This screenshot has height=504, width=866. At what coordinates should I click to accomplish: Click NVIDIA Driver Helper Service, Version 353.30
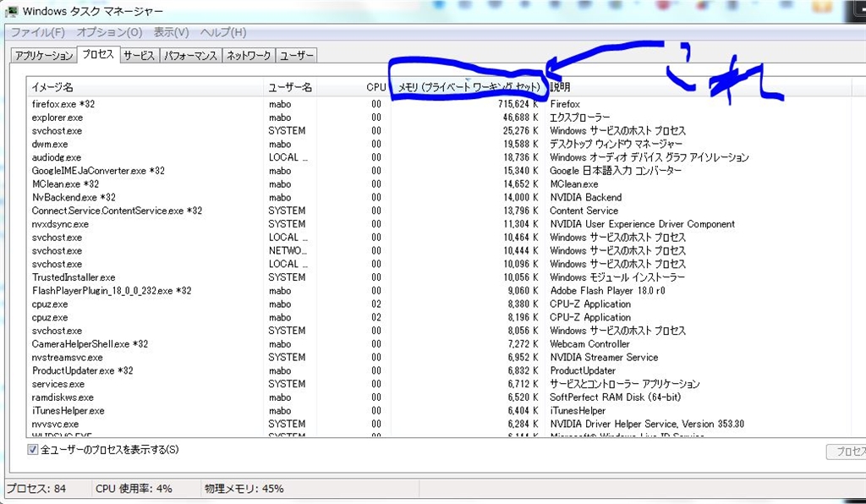(647, 424)
